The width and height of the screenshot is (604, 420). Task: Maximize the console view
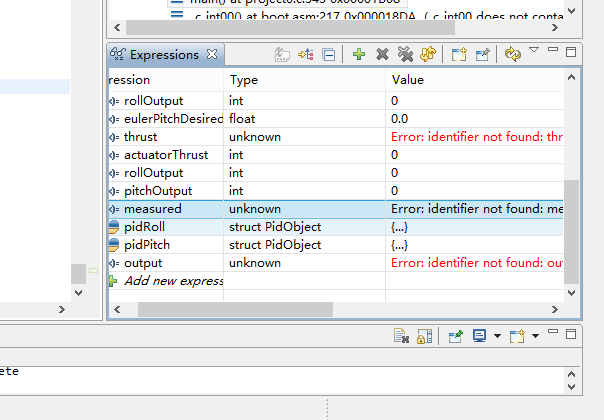pyautogui.click(x=571, y=334)
